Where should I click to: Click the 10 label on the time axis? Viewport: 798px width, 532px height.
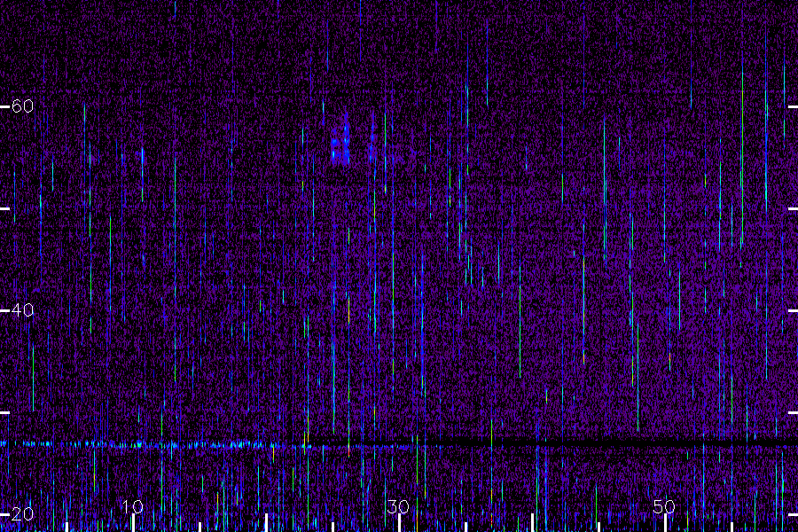(133, 506)
